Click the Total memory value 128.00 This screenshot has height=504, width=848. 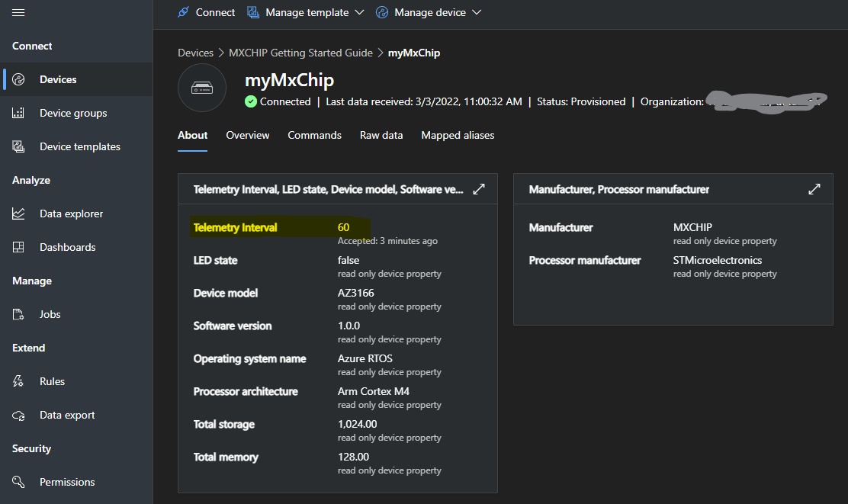pyautogui.click(x=353, y=457)
